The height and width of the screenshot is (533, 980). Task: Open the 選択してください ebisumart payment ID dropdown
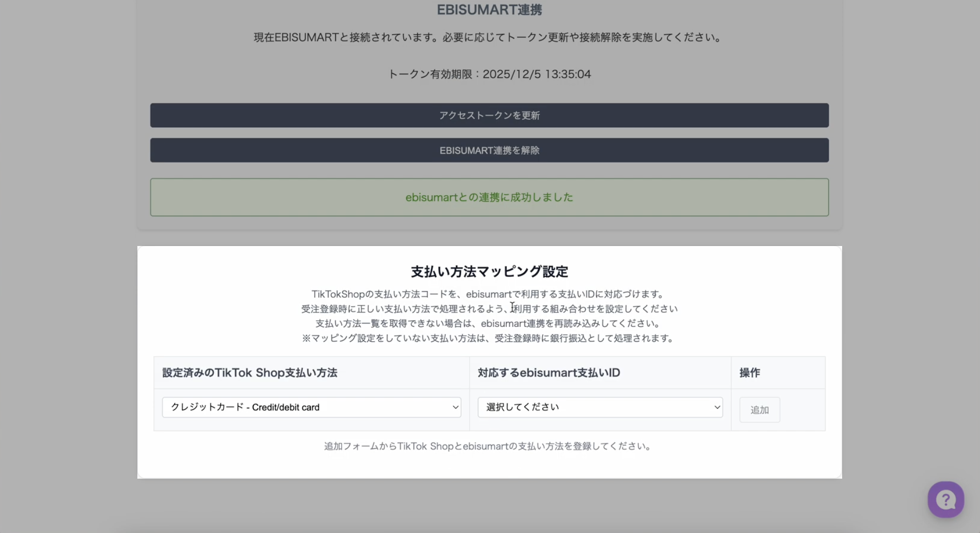[600, 407]
